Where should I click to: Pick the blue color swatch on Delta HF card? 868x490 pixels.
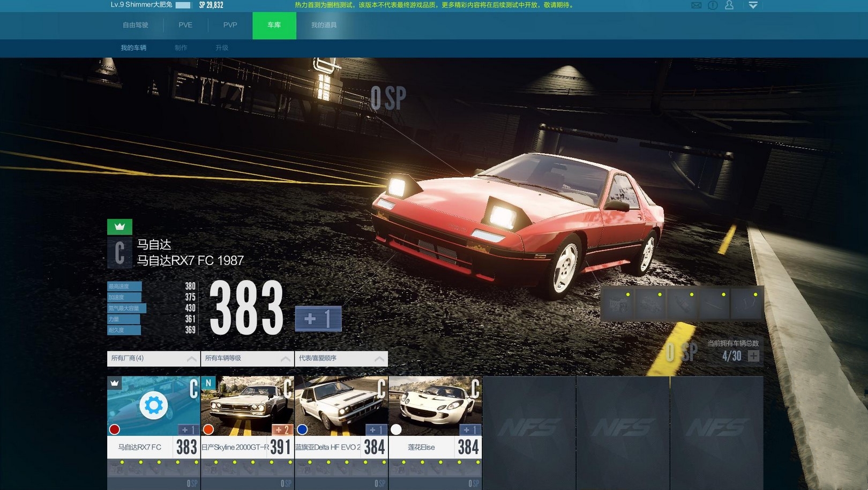(x=302, y=429)
